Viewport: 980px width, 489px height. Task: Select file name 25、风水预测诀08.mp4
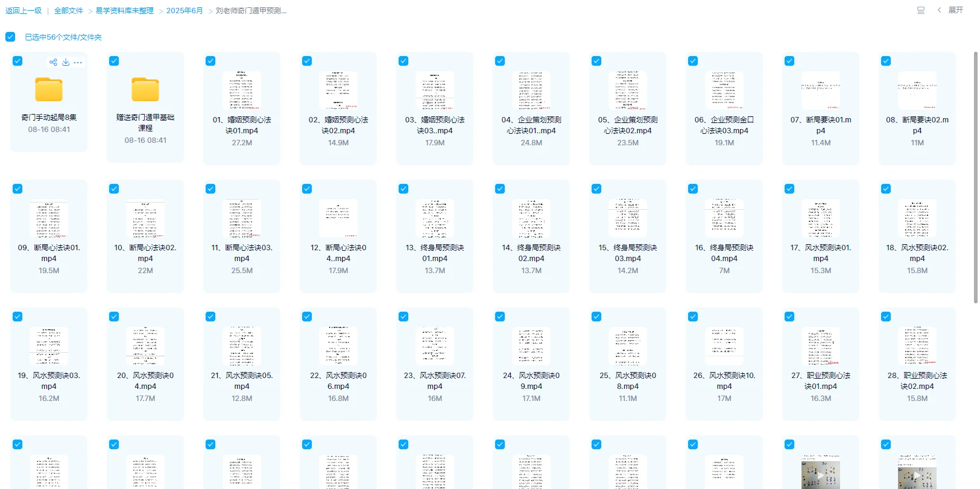pyautogui.click(x=628, y=380)
